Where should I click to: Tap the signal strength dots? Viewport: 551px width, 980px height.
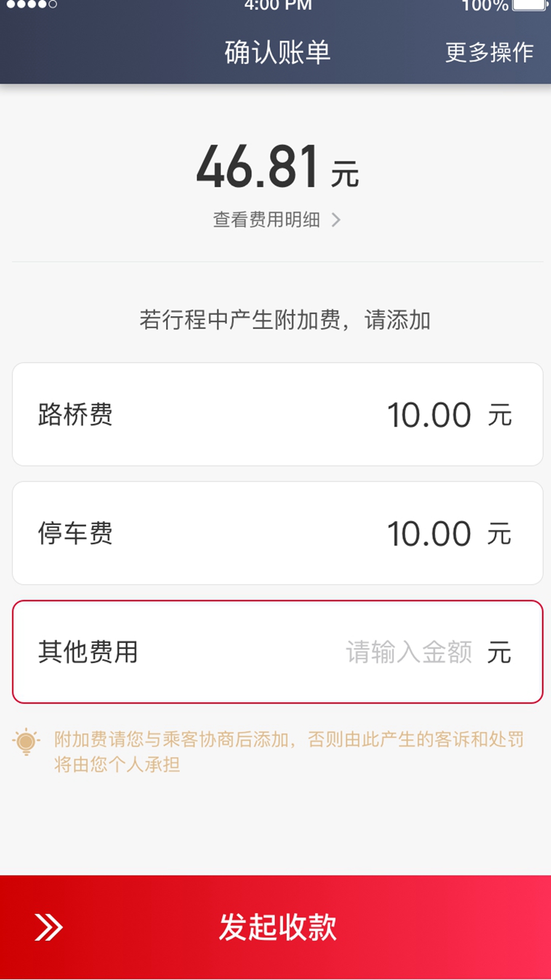(x=32, y=5)
